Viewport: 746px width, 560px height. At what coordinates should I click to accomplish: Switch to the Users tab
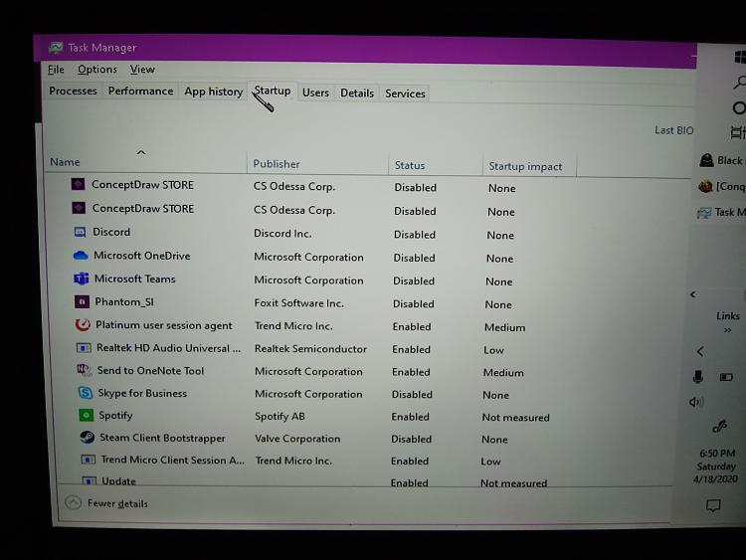pyautogui.click(x=315, y=93)
